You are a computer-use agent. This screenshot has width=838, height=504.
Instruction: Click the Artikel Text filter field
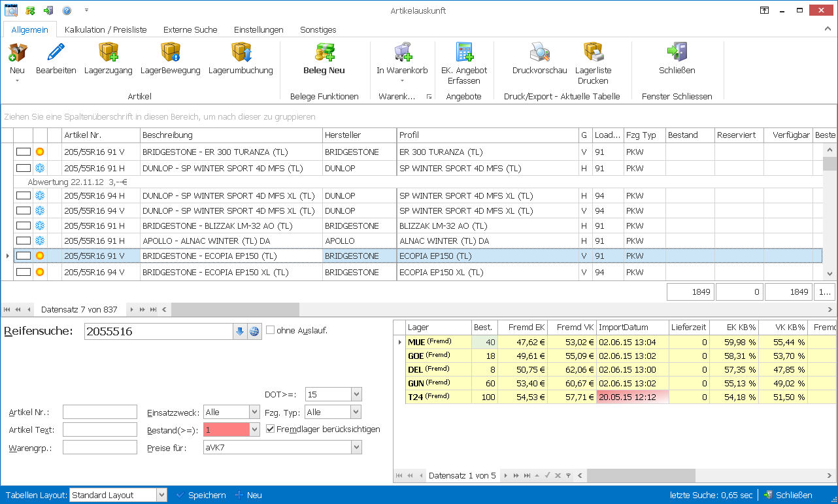click(100, 429)
